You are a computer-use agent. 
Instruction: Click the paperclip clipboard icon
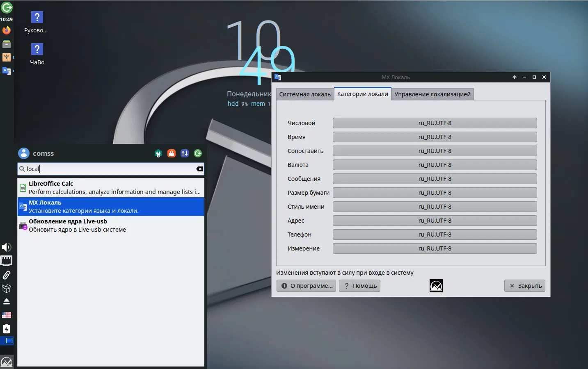(x=7, y=275)
